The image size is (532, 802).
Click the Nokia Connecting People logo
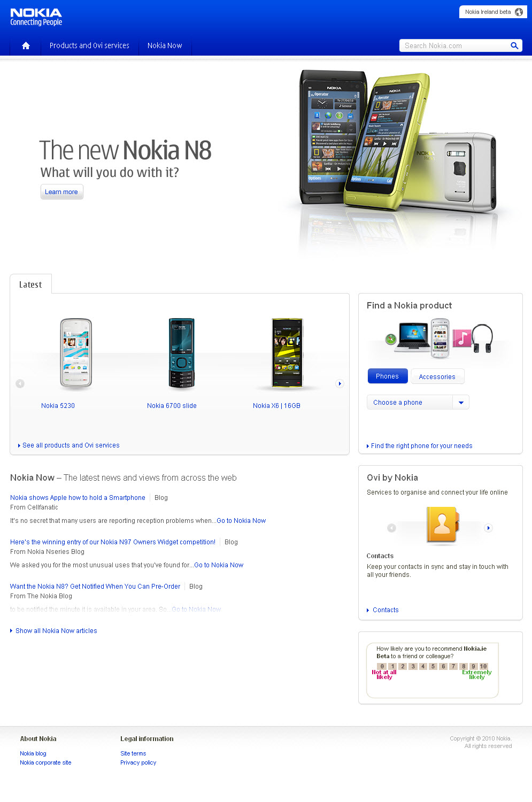(x=36, y=17)
